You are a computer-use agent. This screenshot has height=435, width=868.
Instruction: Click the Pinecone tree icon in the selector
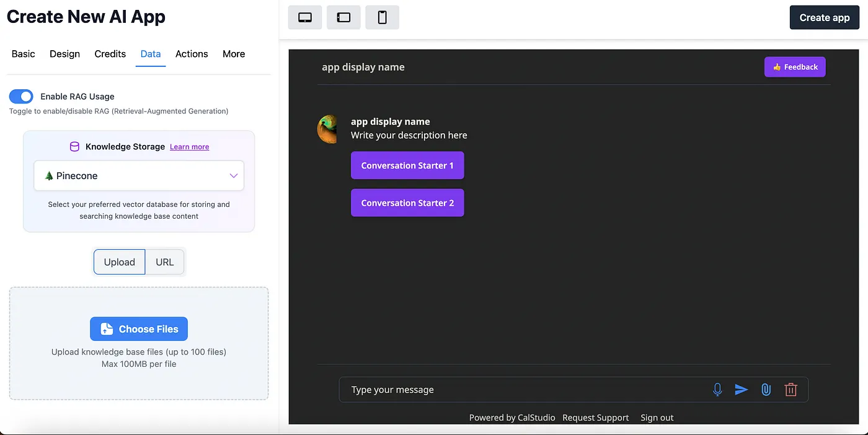point(49,175)
